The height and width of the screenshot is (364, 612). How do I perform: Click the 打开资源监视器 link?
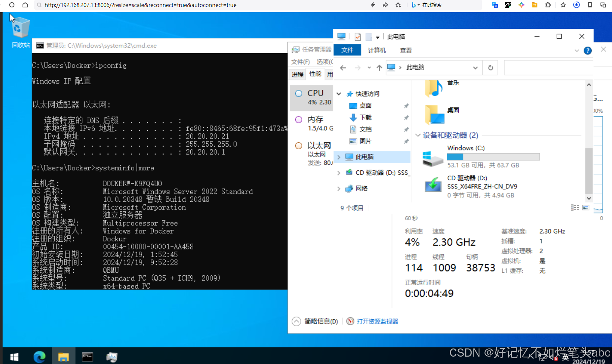pyautogui.click(x=377, y=321)
